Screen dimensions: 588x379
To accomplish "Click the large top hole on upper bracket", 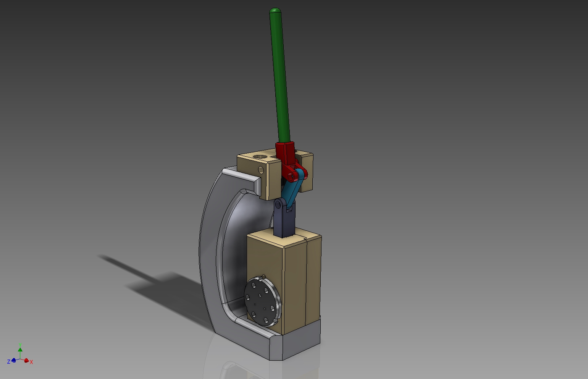I will click(x=261, y=156).
